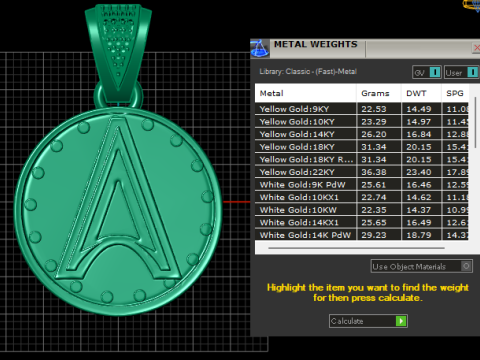Click the Metal Weights flask icon

(260, 48)
